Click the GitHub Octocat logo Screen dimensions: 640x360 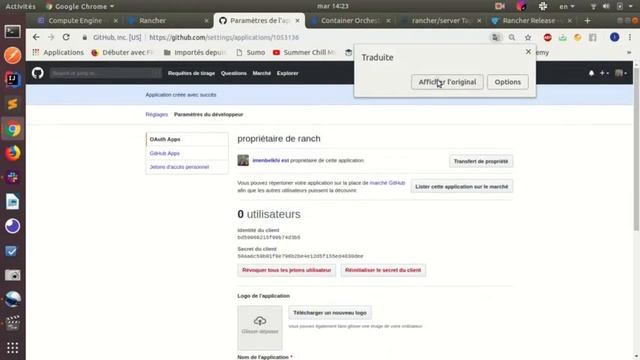[x=38, y=73]
